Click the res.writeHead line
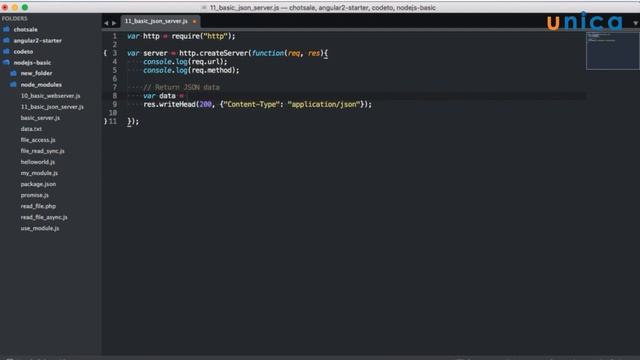Screen dimensions: 640x360 coord(258,104)
